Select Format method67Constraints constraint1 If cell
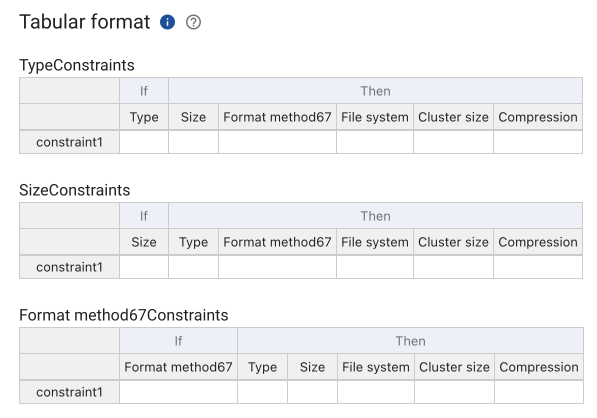 click(x=179, y=392)
